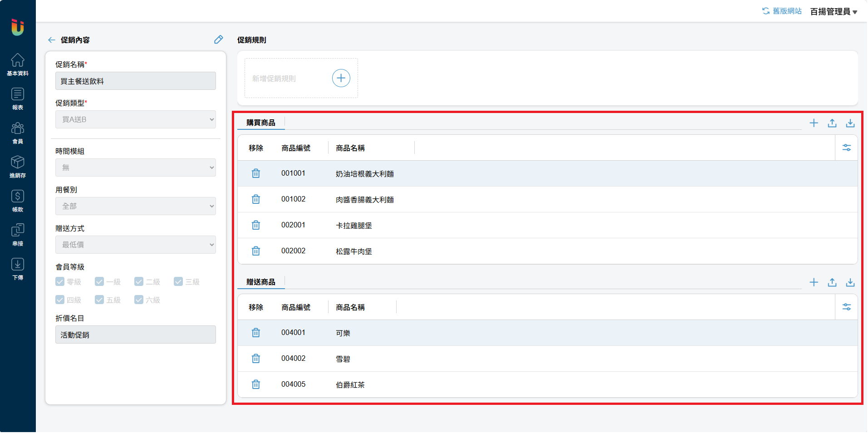
Task: Open the 促銷類型 dropdown showing 買A送B
Action: point(135,119)
